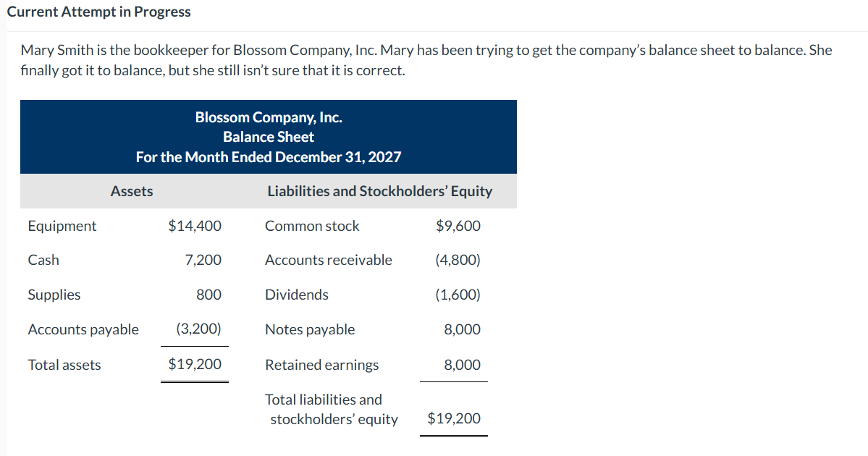Click the For the Month Ended date line
The image size is (868, 456).
point(269,157)
